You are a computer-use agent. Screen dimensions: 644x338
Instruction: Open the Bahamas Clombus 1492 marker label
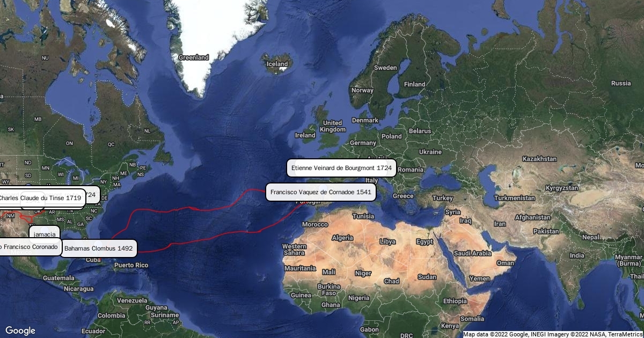coord(98,248)
